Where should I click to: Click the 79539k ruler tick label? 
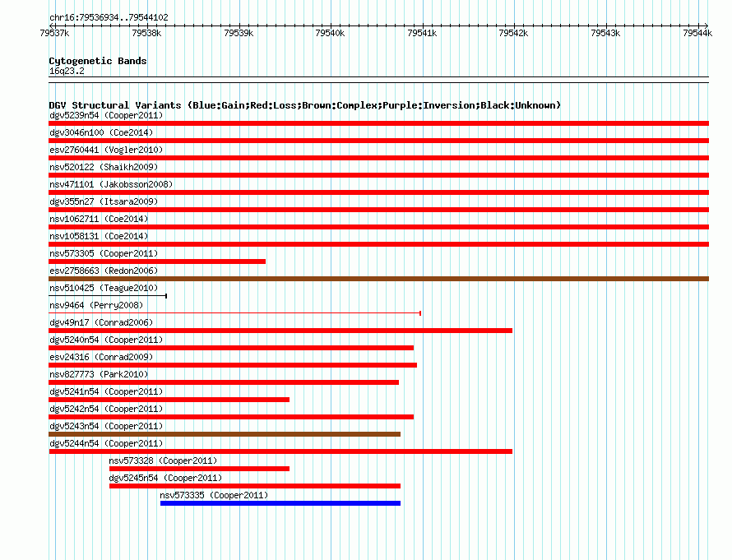239,33
